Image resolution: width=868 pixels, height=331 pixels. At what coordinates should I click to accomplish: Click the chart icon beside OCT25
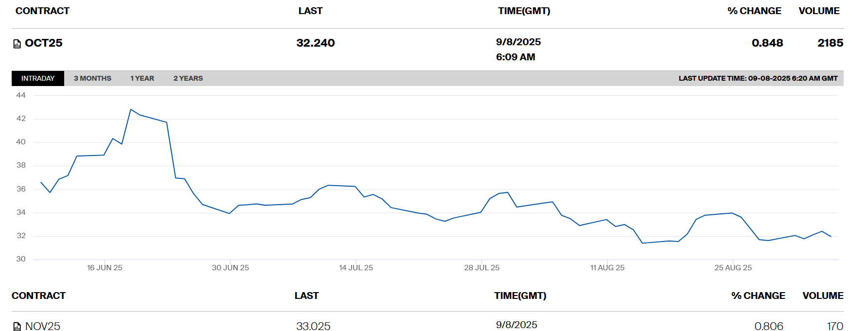pyautogui.click(x=17, y=44)
